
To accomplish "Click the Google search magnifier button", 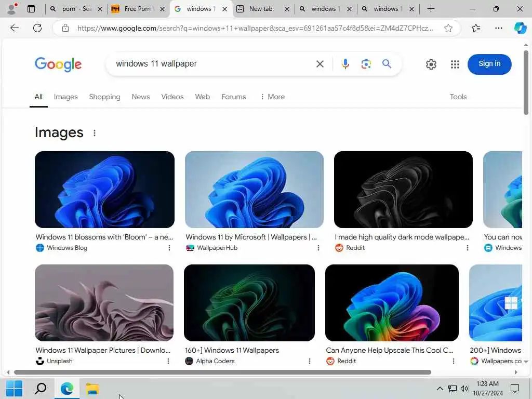I will tap(387, 64).
